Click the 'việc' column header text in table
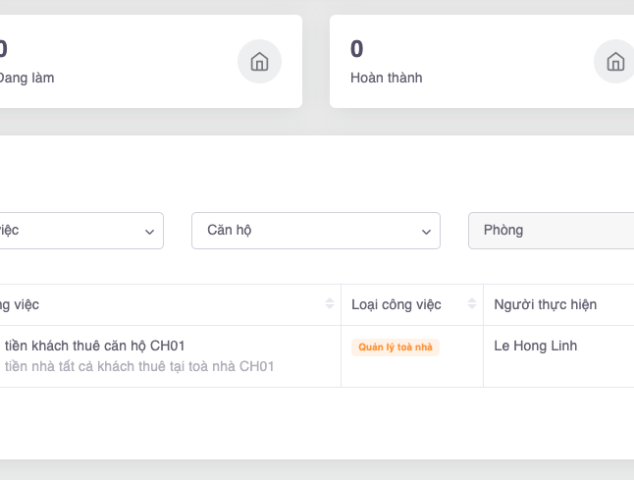Image resolution: width=634 pixels, height=480 pixels. pyautogui.click(x=20, y=305)
